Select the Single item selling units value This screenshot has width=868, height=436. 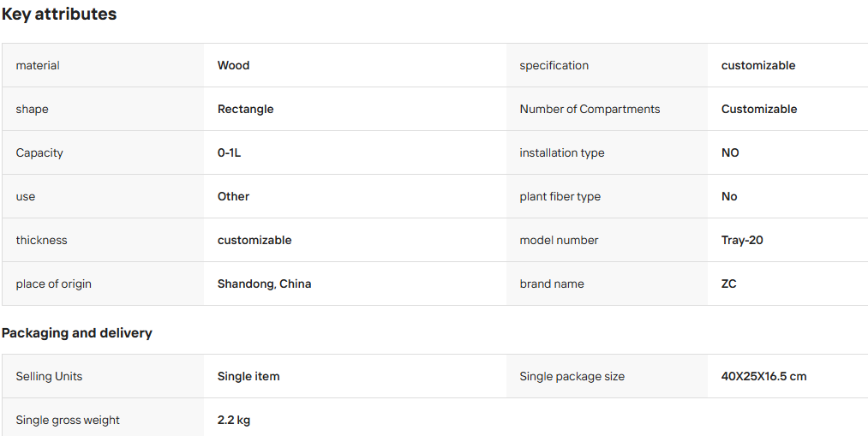(x=248, y=376)
